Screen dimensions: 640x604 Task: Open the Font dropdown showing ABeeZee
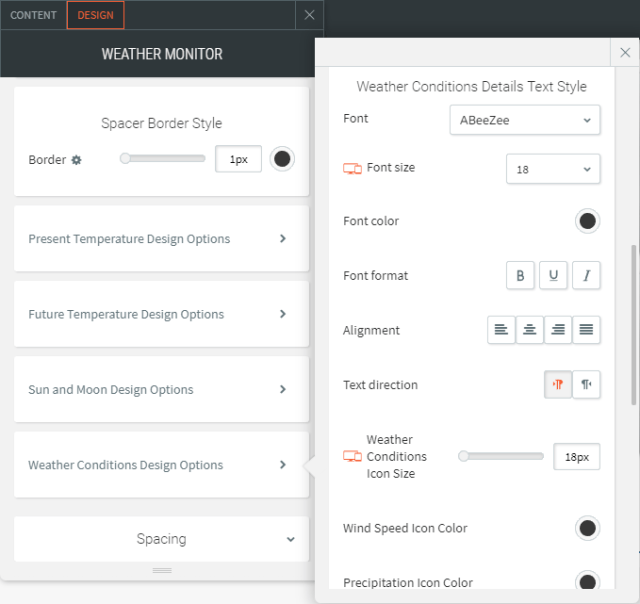click(525, 120)
